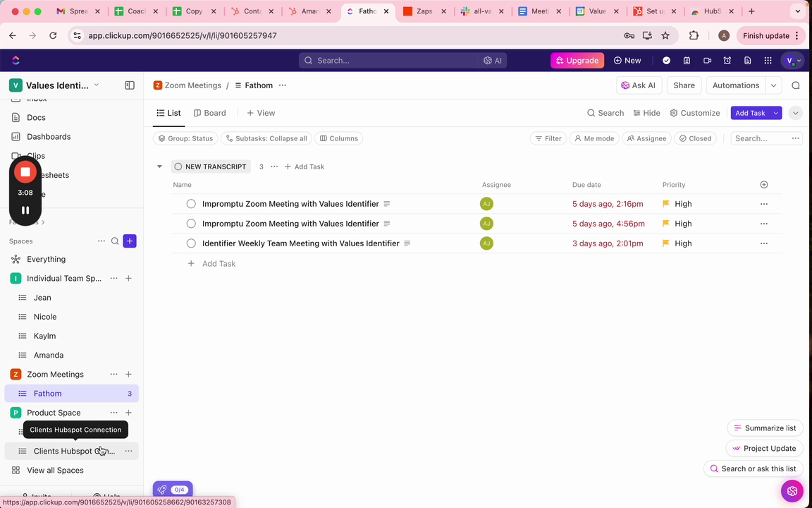The width and height of the screenshot is (812, 508).
Task: Open the Fathom list ellipsis in breadcrumb
Action: point(282,85)
